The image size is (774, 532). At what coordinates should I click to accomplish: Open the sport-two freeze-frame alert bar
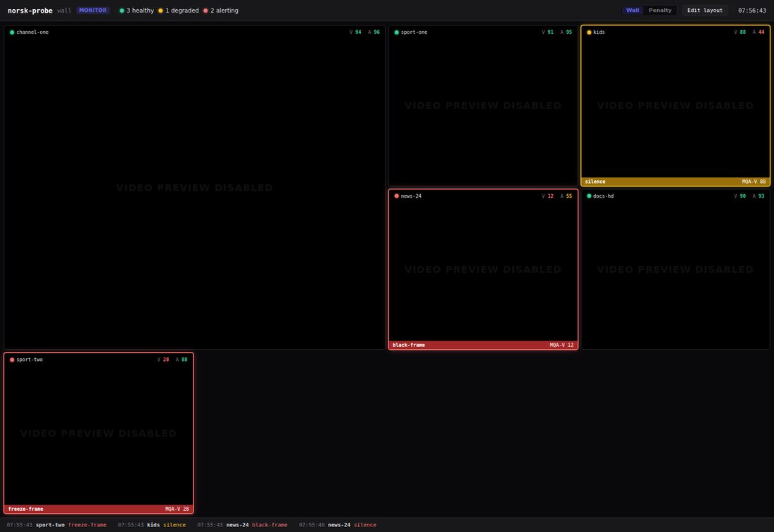pyautogui.click(x=99, y=509)
